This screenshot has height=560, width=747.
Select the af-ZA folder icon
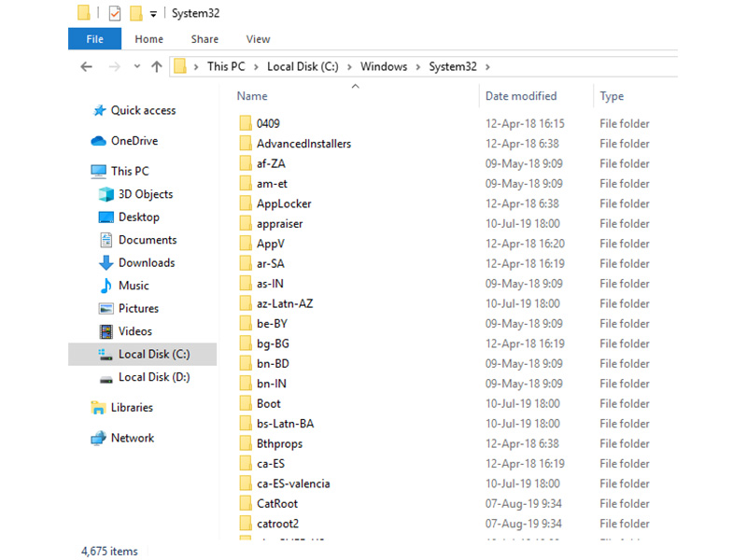tap(246, 163)
